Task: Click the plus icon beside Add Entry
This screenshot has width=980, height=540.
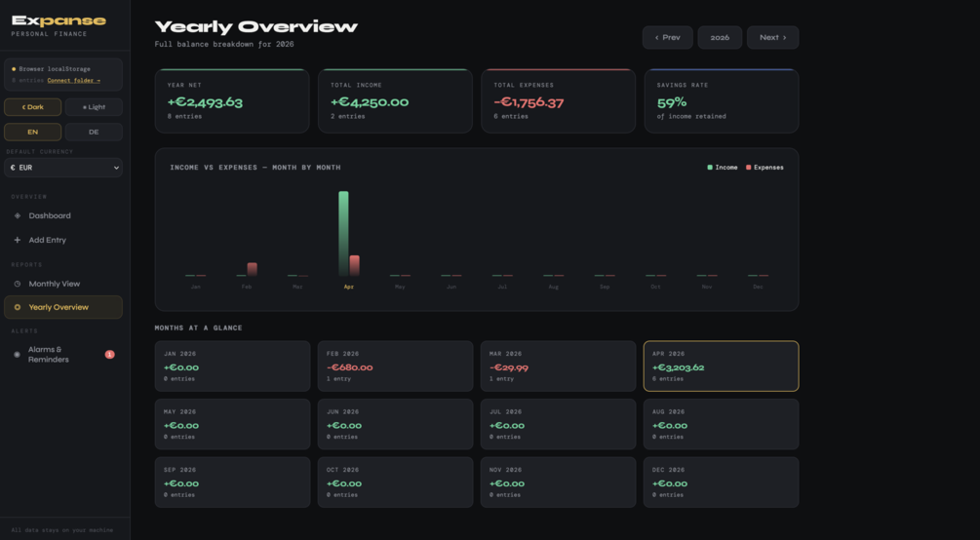Action: [18, 240]
